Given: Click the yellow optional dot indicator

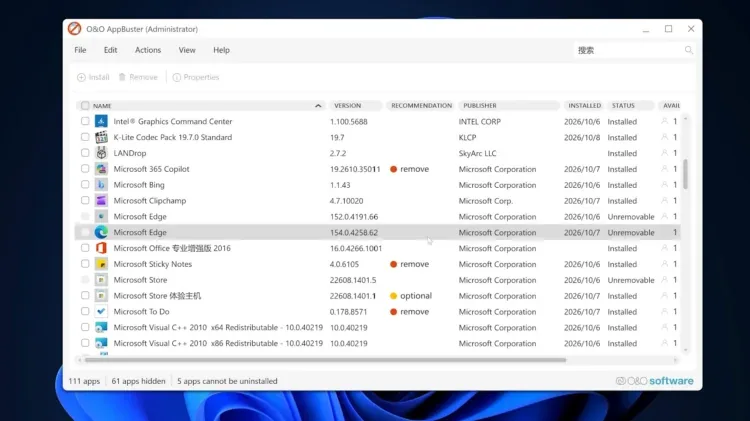Looking at the screenshot, I should 393,296.
